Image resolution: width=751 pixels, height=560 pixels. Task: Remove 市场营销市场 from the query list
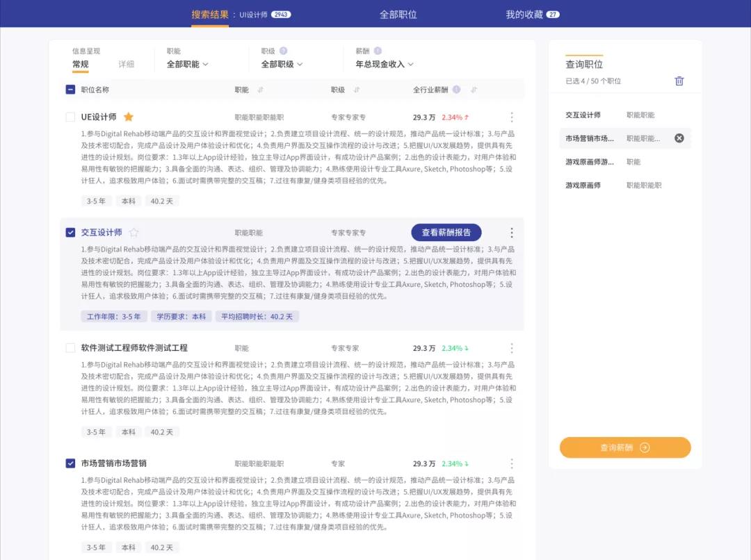(x=679, y=138)
